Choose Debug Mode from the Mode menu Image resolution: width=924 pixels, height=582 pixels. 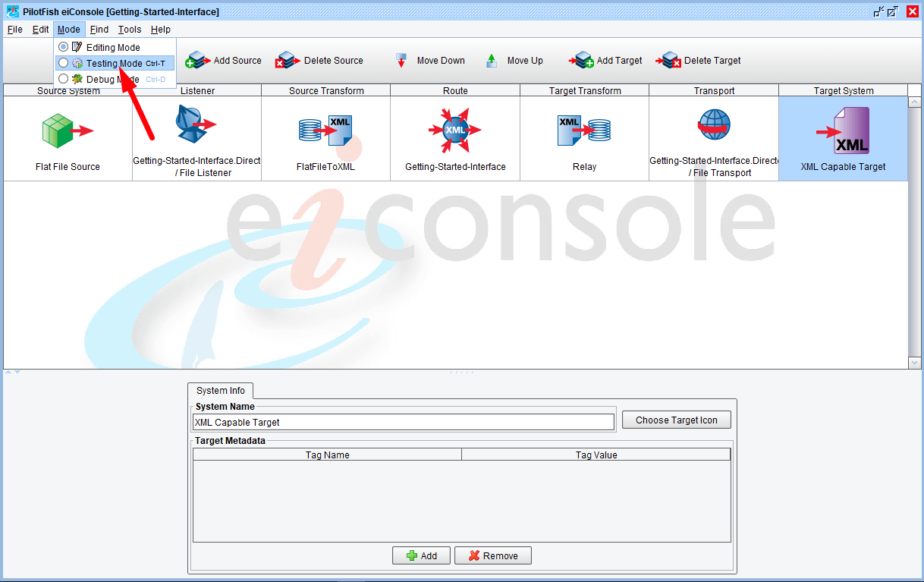115,79
